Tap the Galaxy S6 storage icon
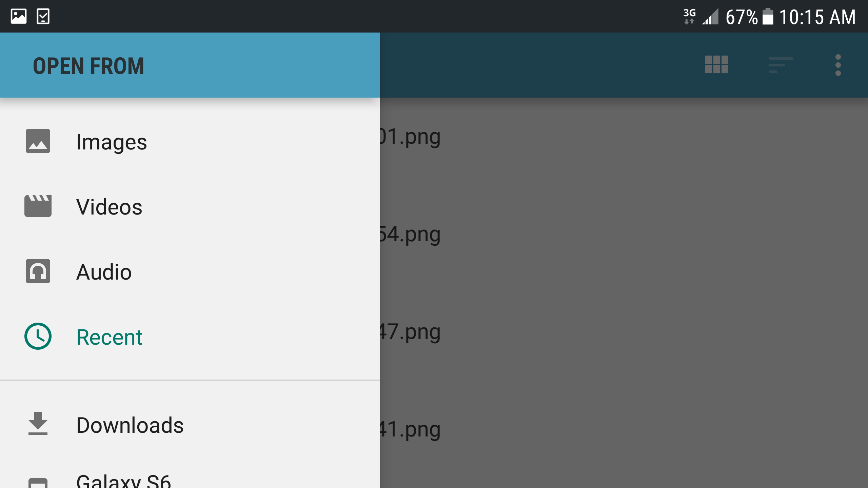Screen dimensions: 868x488 point(38,483)
